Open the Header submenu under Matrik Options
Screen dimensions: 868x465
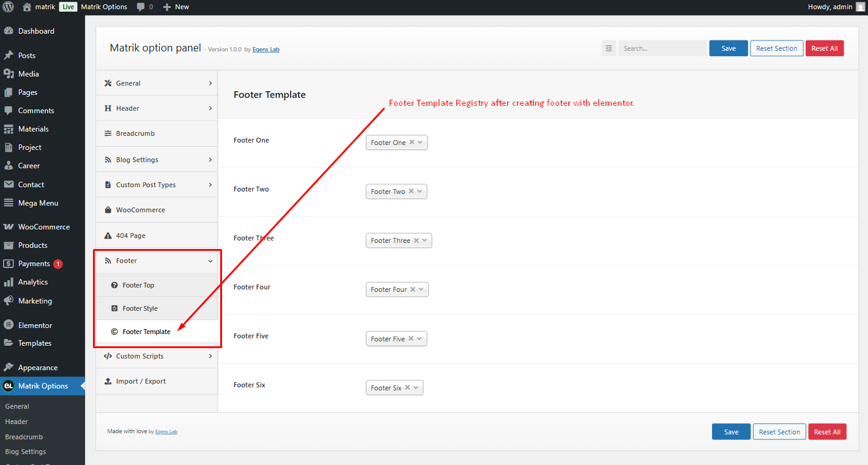(x=17, y=422)
